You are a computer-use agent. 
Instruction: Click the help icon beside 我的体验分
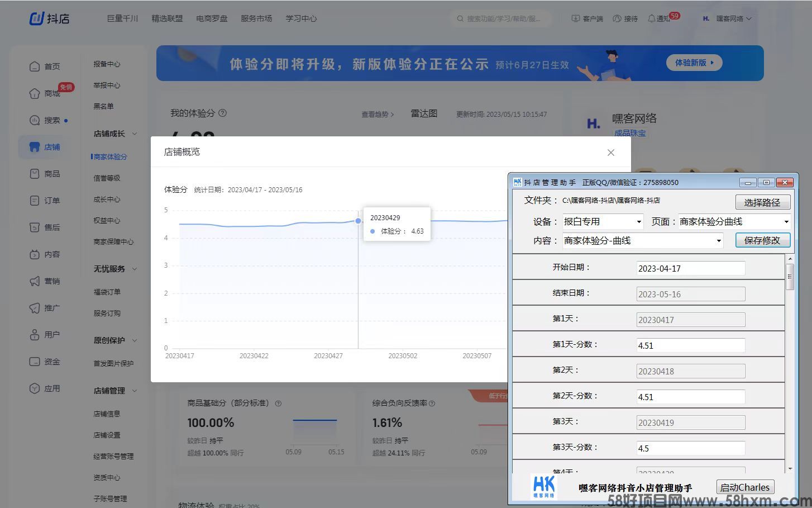222,113
